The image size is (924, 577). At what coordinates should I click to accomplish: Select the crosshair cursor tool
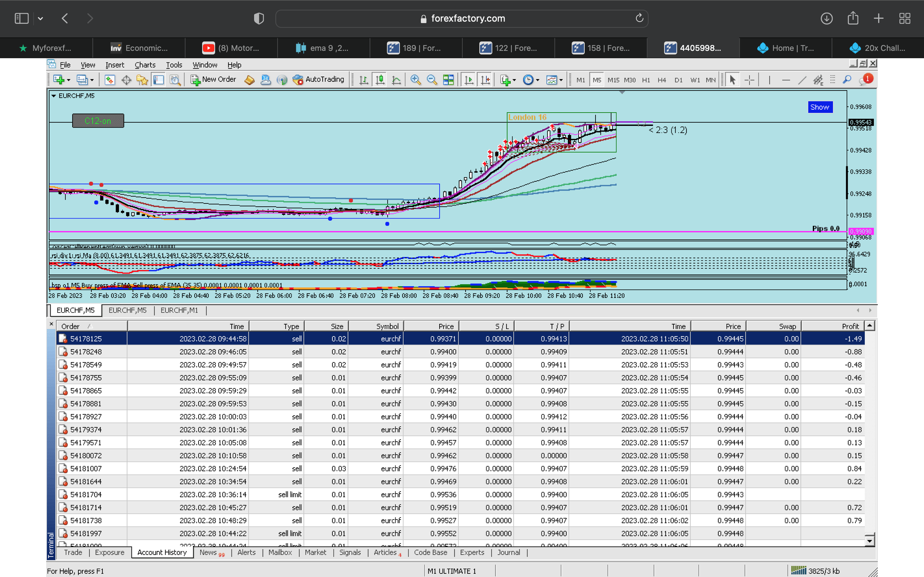click(x=749, y=80)
